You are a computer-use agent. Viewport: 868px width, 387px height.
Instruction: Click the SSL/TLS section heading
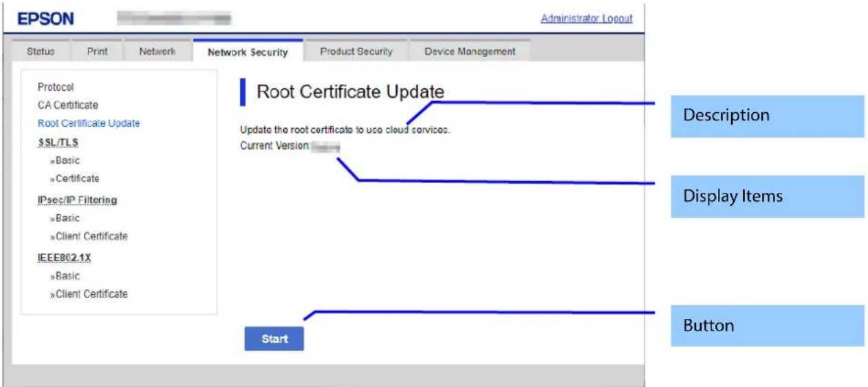click(58, 143)
